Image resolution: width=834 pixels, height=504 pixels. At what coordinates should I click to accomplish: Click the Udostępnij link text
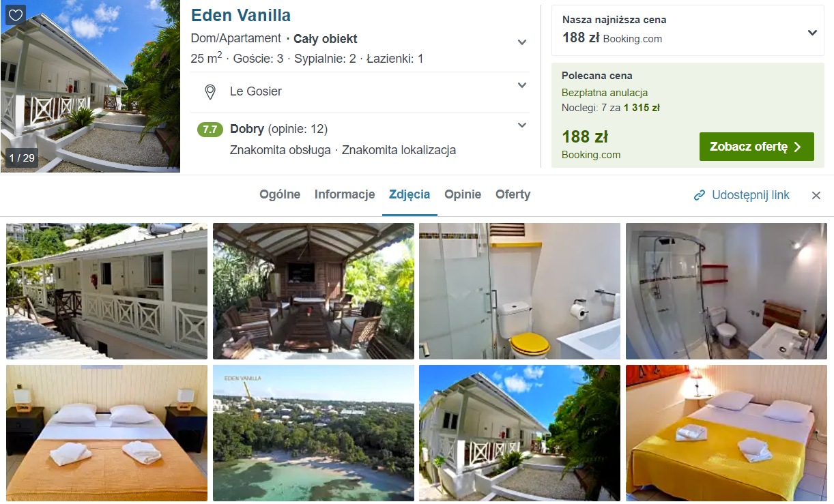[x=751, y=195]
